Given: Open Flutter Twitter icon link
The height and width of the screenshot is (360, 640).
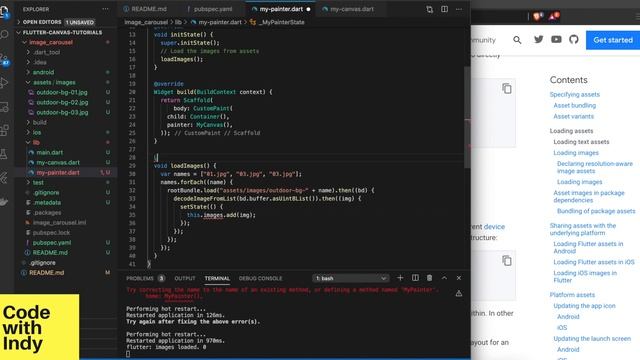Looking at the screenshot, I should 539,40.
